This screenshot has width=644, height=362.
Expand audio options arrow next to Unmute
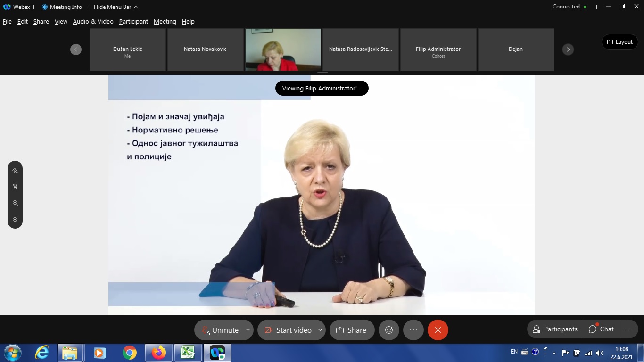click(248, 330)
